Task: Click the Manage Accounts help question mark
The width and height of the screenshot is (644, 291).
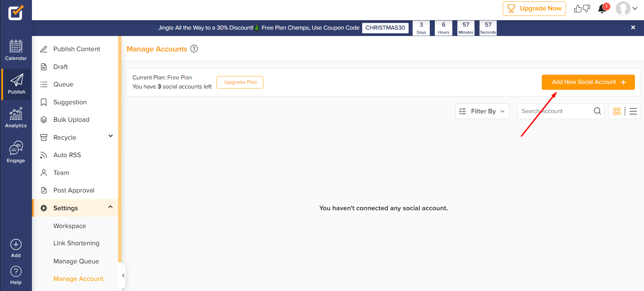Action: click(194, 49)
